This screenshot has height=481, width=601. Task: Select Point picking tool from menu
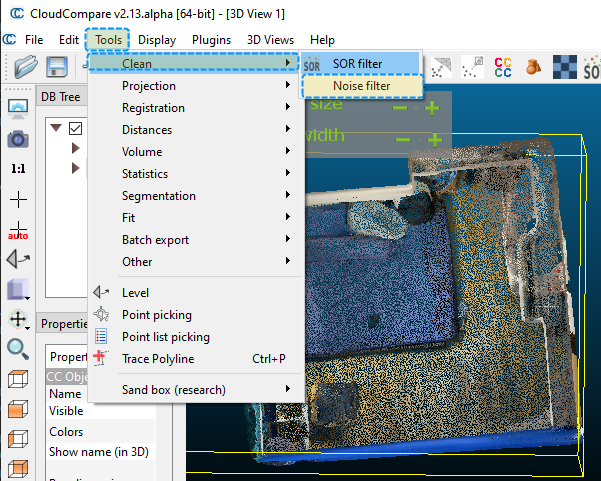point(156,315)
